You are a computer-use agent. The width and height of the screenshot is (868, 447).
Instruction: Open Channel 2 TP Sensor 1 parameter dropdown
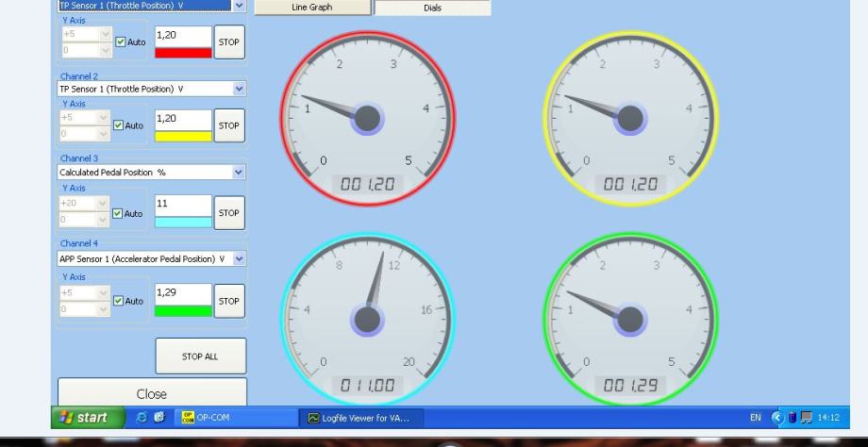coord(239,89)
